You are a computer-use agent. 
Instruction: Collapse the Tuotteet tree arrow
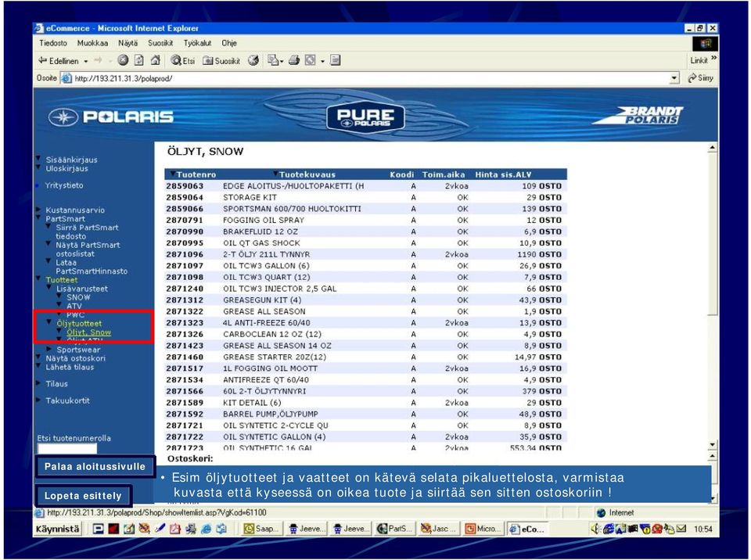[39, 278]
